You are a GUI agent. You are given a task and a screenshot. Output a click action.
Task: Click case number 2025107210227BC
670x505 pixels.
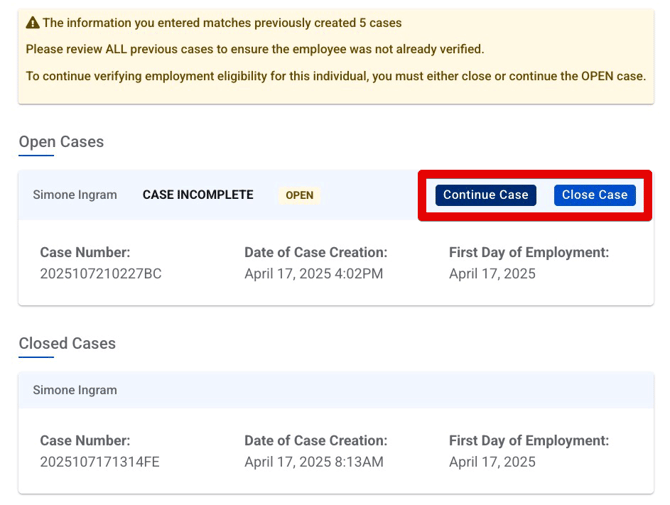(x=100, y=274)
